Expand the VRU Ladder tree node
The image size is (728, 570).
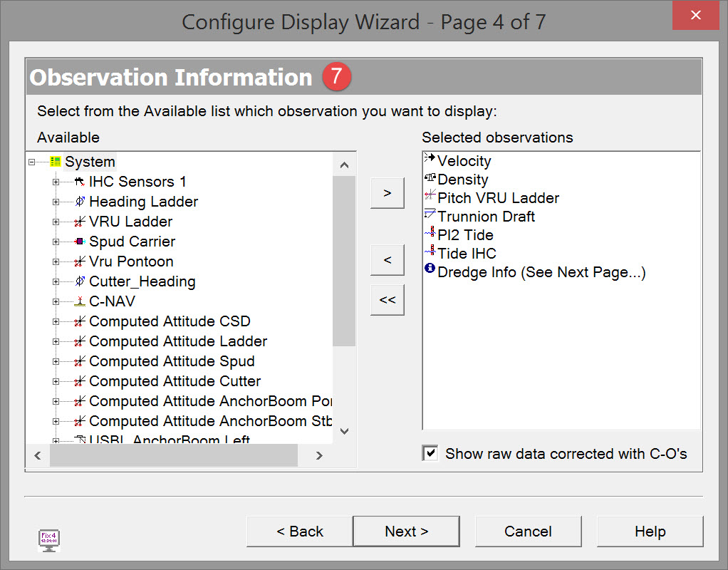56,222
